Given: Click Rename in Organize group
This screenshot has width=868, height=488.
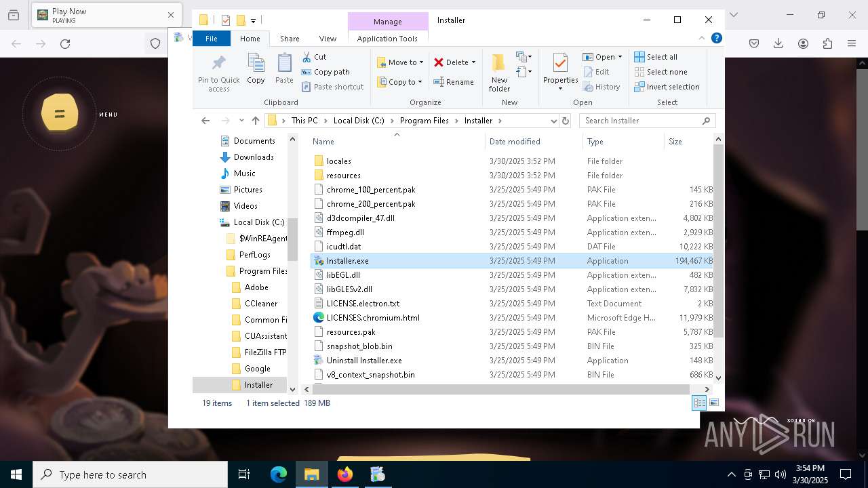Looking at the screenshot, I should (454, 82).
